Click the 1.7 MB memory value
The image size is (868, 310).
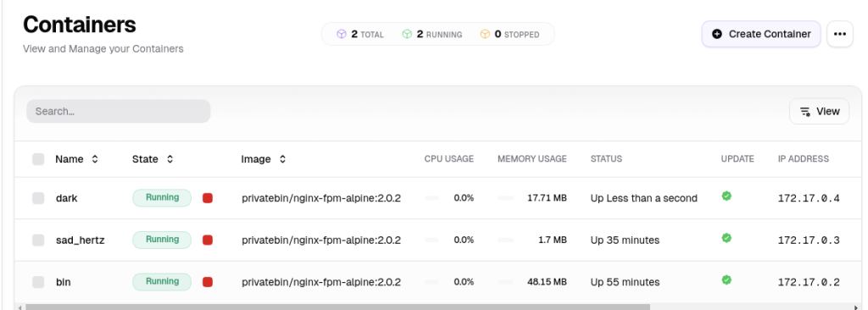pyautogui.click(x=553, y=241)
